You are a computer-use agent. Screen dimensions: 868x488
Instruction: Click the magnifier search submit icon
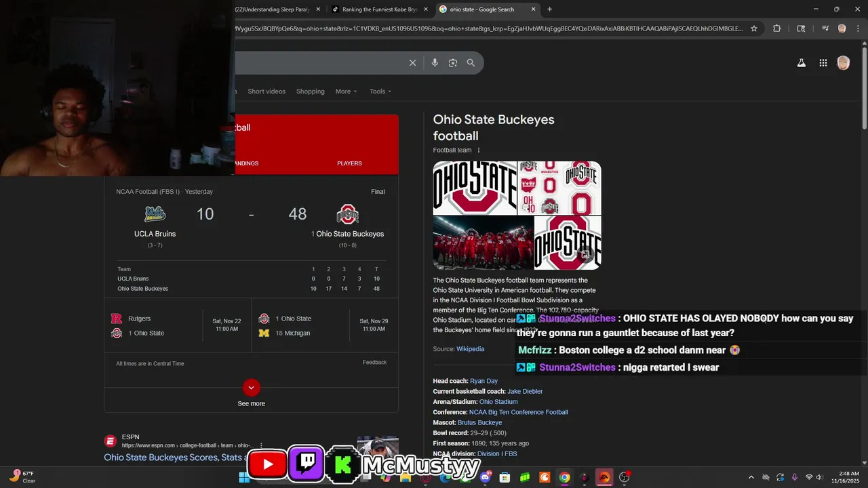pyautogui.click(x=471, y=63)
